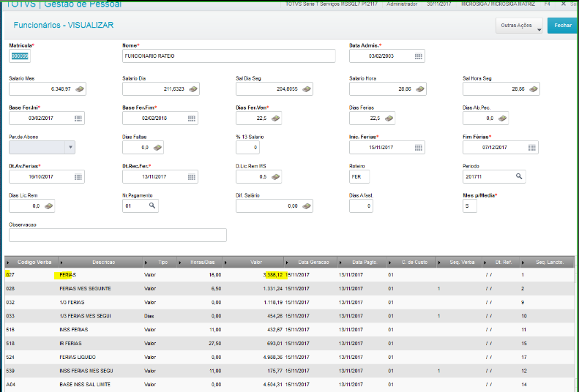Open calendar picker for Fim Férias

[x=531, y=148]
